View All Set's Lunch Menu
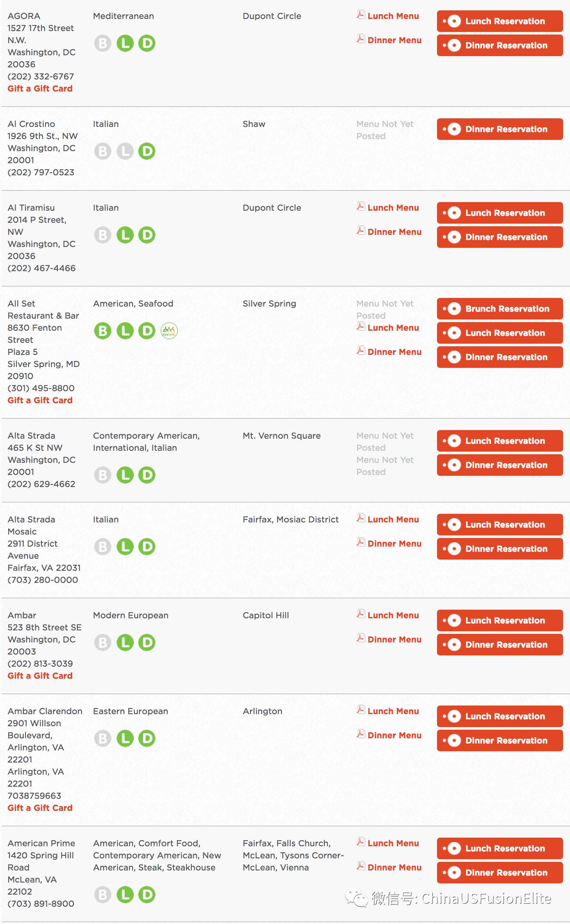This screenshot has width=570, height=924. coord(393,328)
